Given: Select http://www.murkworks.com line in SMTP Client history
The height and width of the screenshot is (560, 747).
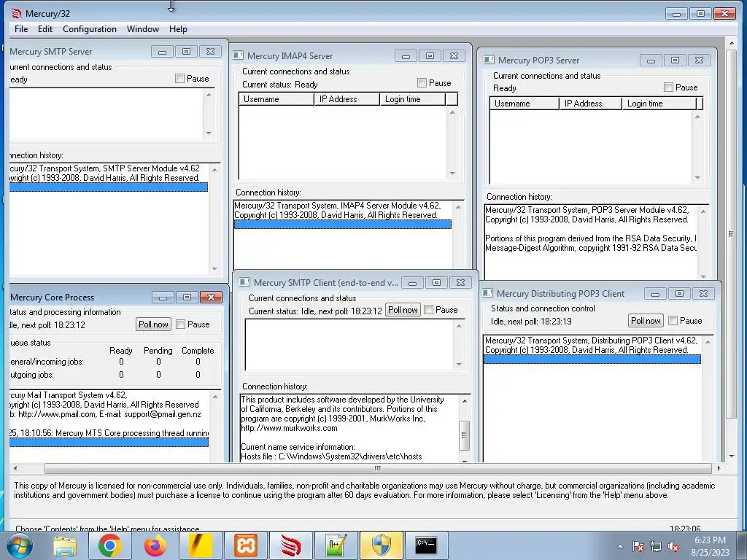Looking at the screenshot, I should [x=289, y=427].
